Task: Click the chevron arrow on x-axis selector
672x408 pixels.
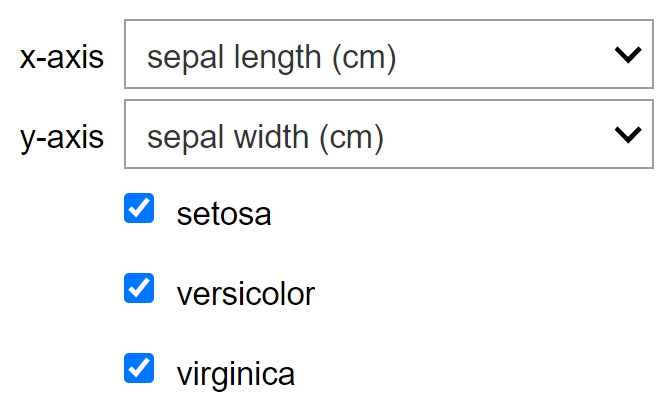Action: [x=628, y=55]
